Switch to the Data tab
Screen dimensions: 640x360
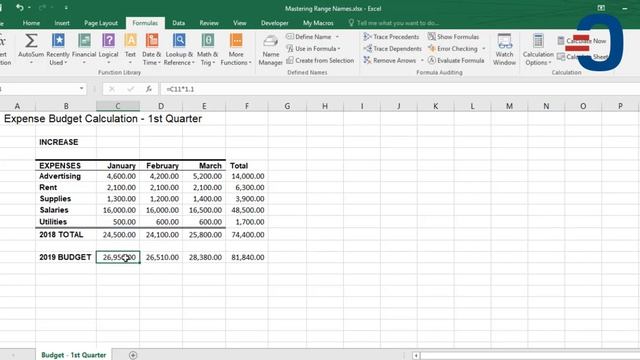[178, 23]
